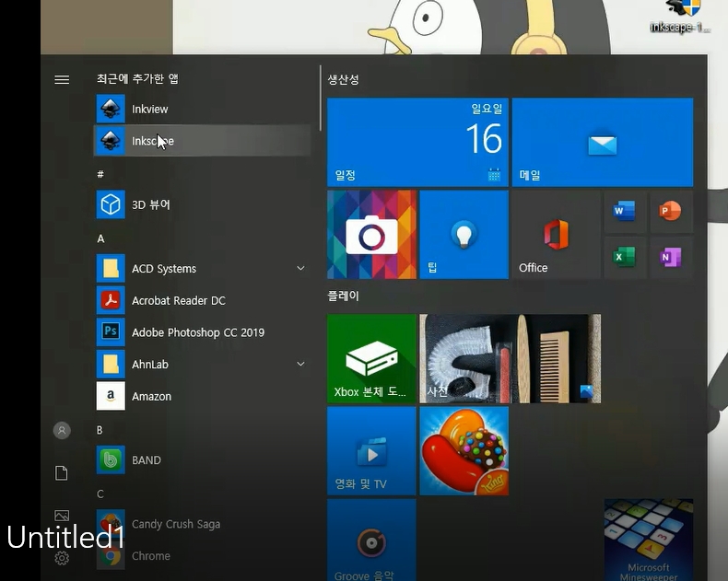728x581 pixels.
Task: Open the Documents sidebar icon
Action: tap(62, 473)
